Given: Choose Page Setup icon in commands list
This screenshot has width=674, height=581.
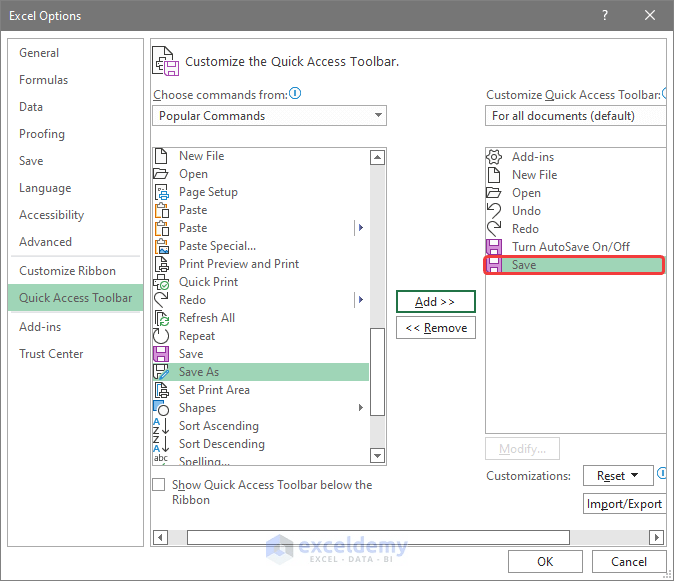Looking at the screenshot, I should (162, 192).
